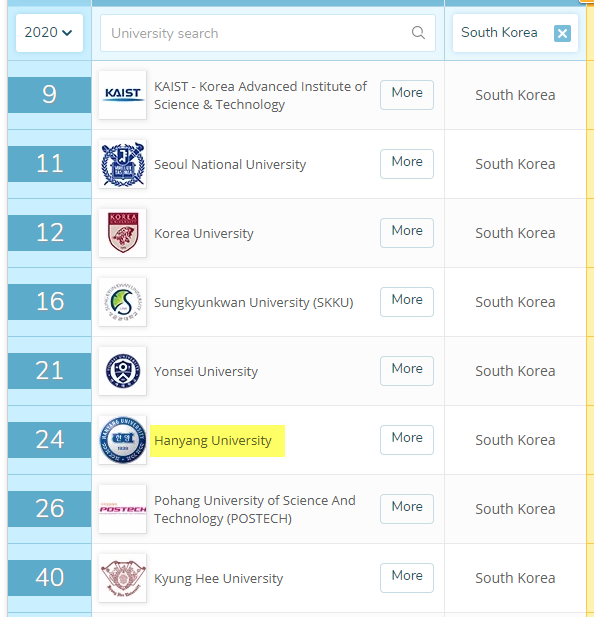Open the highlighted Hanyang University link
Image resolution: width=594 pixels, height=617 pixels.
[213, 440]
